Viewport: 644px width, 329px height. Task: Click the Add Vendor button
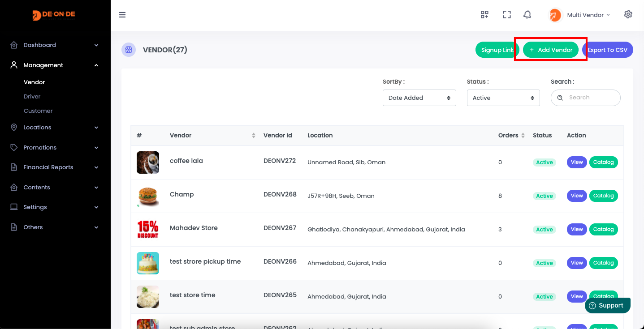pos(551,50)
